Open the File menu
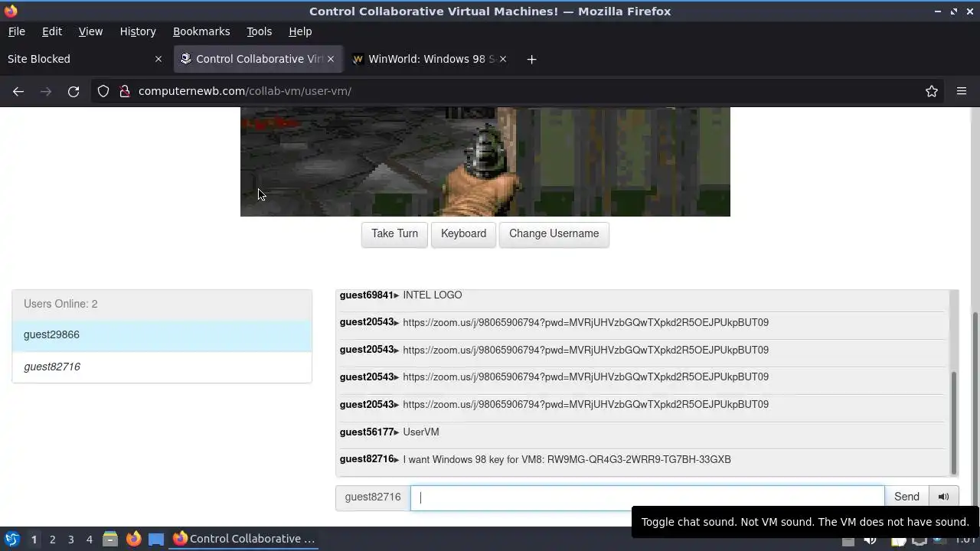Image resolution: width=980 pixels, height=551 pixels. coord(16,31)
